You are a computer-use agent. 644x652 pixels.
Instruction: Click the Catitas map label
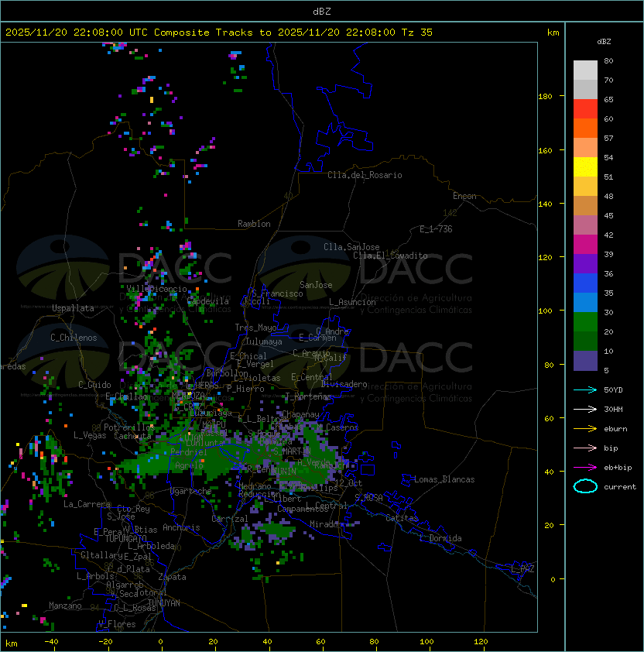point(402,518)
